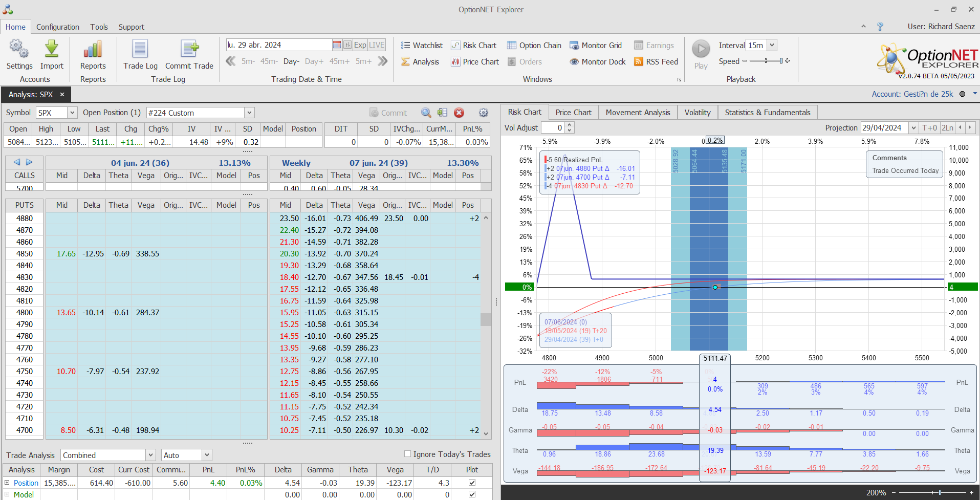Expand the Trade Analysis Combined dropdown
980x500 pixels.
pyautogui.click(x=150, y=455)
